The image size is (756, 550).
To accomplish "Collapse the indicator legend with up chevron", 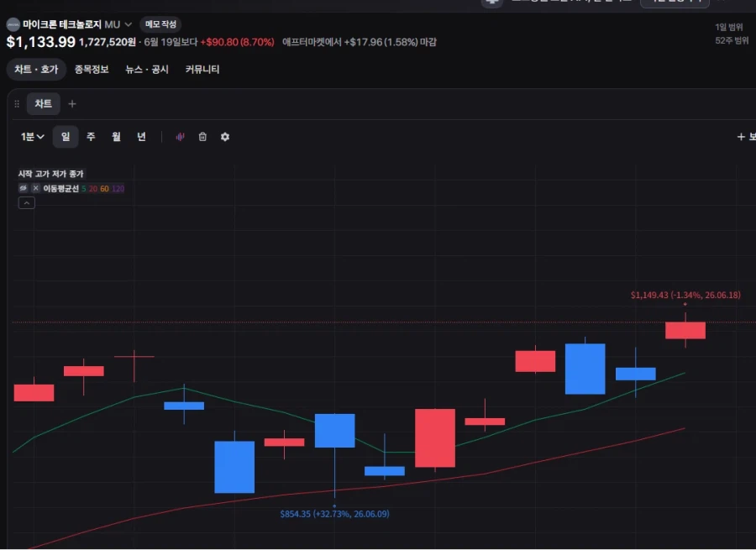I will point(27,203).
